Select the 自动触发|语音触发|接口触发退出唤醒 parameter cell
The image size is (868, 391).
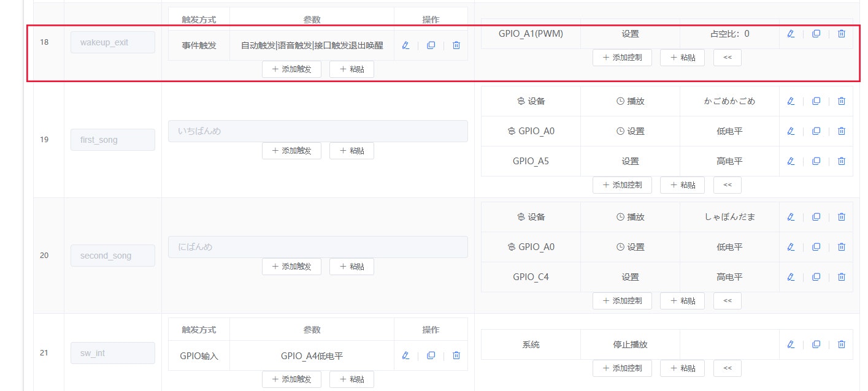[x=312, y=45]
